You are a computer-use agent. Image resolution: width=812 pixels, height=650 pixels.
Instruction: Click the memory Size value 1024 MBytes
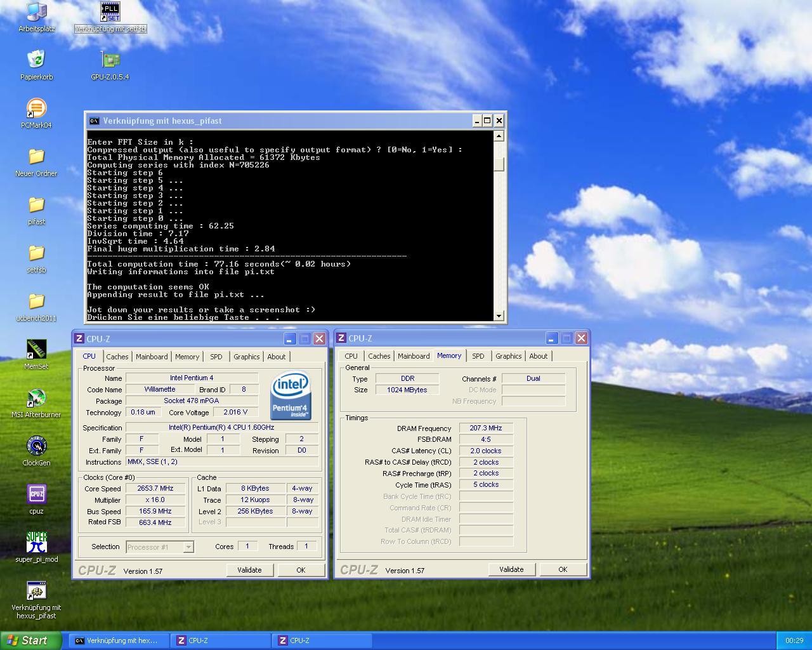point(407,390)
